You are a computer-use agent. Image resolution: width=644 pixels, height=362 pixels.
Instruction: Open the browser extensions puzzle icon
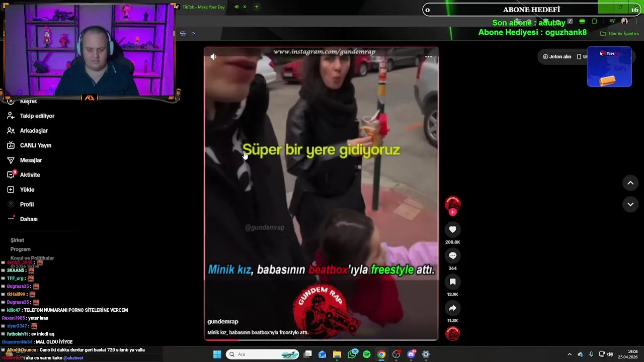(x=594, y=21)
